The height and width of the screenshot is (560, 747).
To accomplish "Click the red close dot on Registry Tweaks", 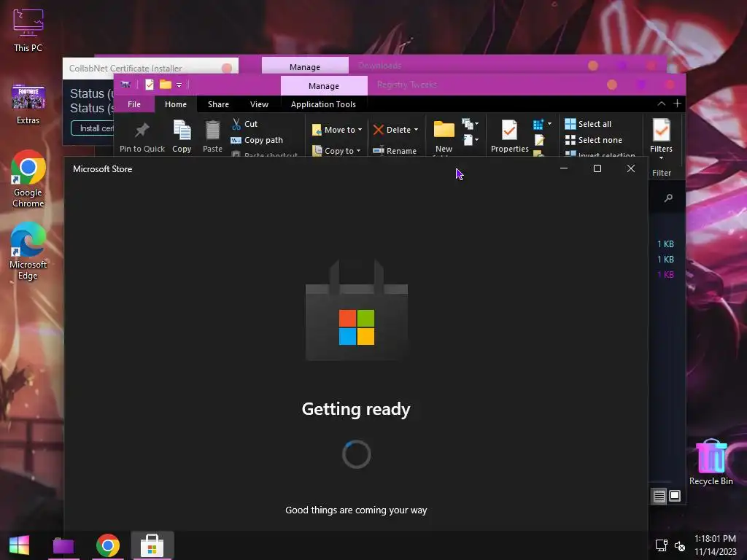I will pos(670,85).
